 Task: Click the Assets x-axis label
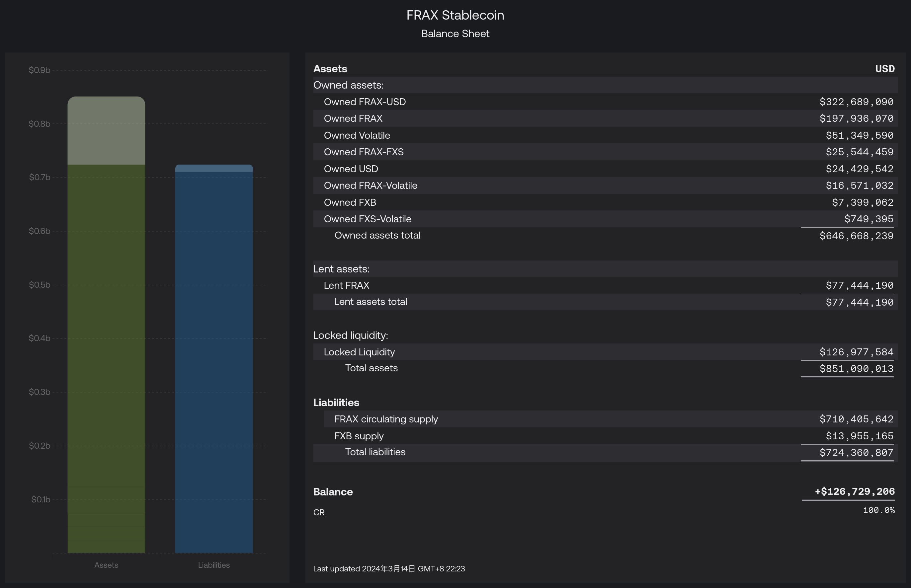click(x=106, y=565)
